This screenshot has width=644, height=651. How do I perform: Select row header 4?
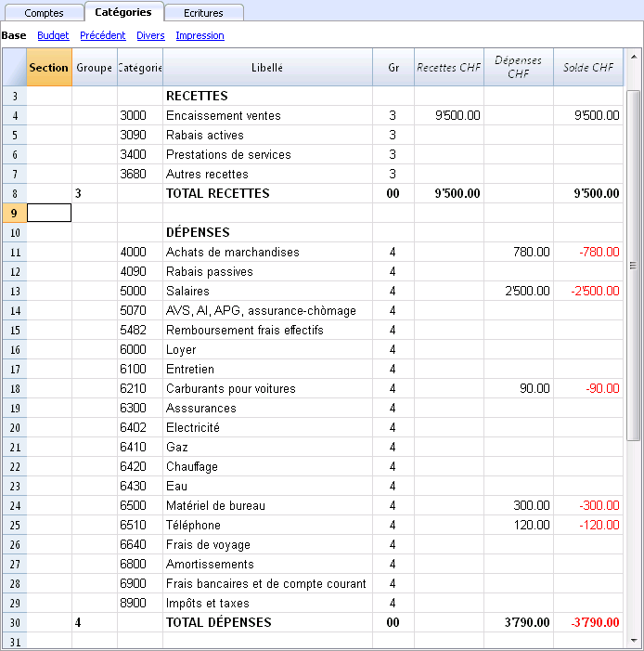[15, 115]
